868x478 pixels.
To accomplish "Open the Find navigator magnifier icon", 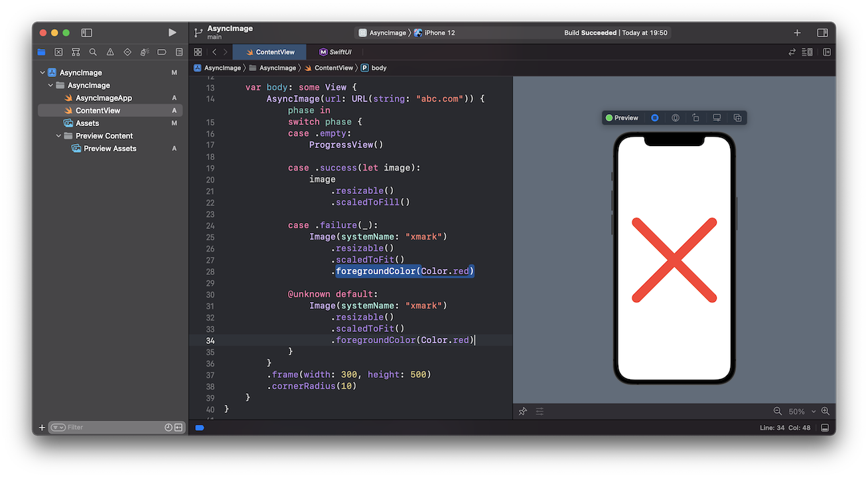I will (x=93, y=52).
